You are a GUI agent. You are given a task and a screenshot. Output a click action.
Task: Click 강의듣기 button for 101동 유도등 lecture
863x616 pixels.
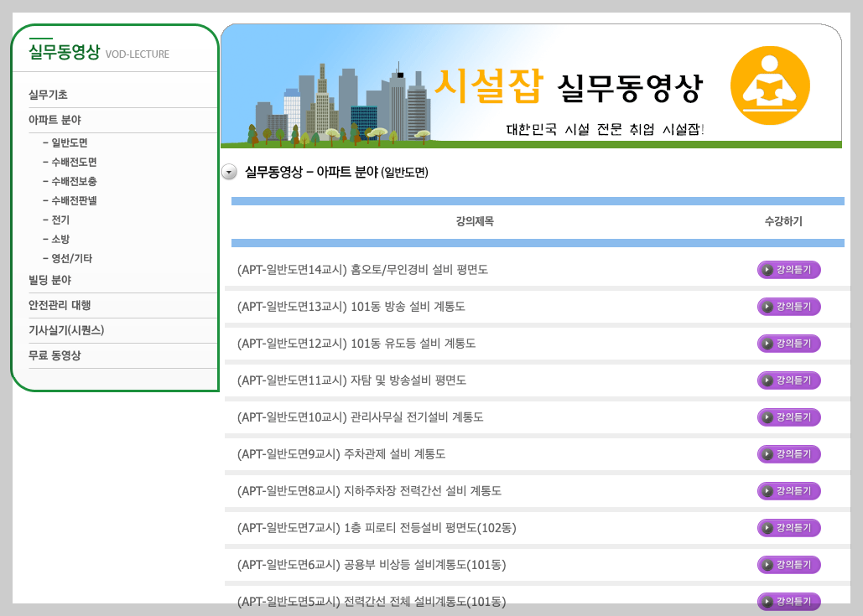click(788, 343)
